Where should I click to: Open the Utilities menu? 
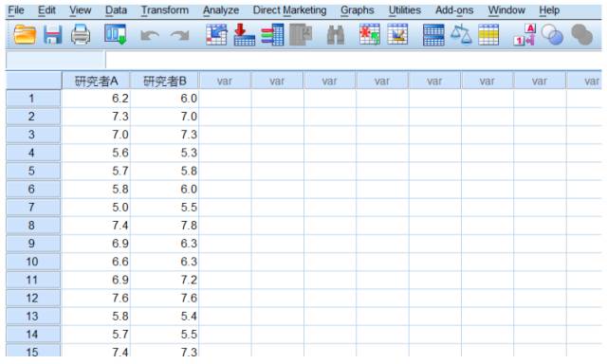(405, 10)
